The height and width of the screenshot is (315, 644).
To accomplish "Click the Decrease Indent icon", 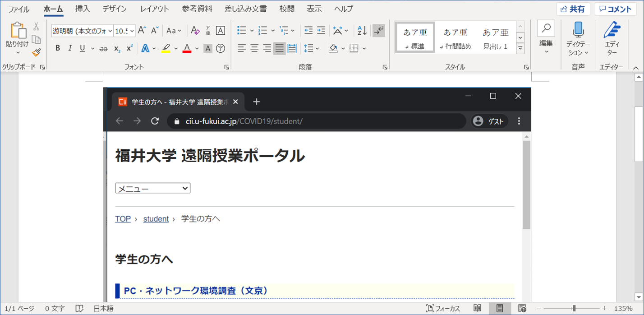I will click(x=308, y=31).
